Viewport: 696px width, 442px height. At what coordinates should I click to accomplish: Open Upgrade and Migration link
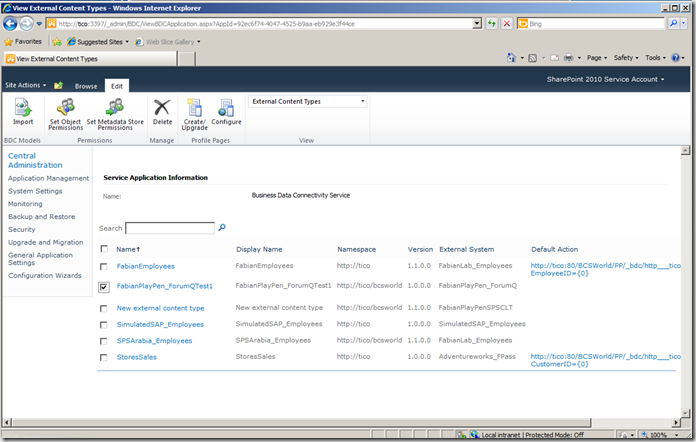click(46, 242)
